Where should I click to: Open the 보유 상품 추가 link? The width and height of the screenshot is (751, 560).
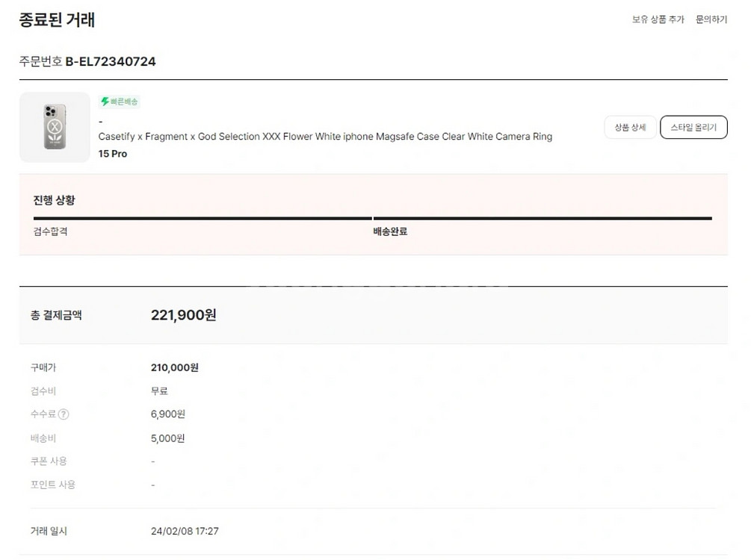click(658, 19)
